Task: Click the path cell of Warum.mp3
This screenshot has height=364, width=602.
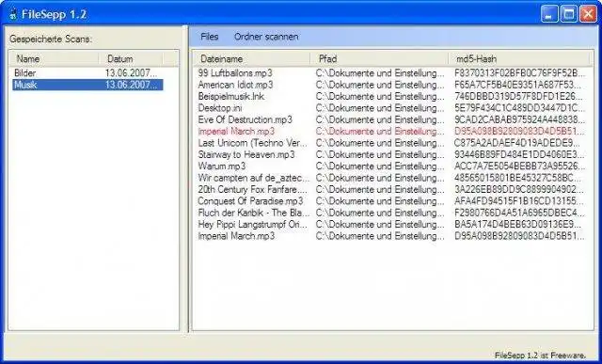Action: point(380,166)
